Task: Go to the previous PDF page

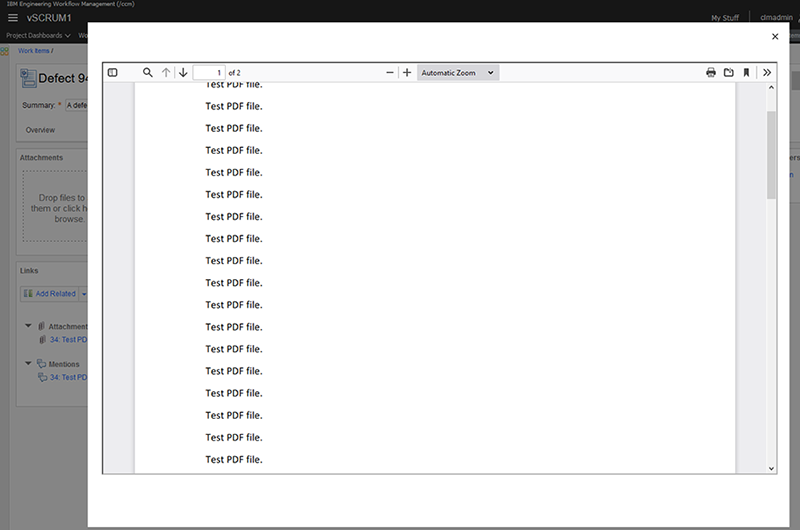Action: [166, 73]
